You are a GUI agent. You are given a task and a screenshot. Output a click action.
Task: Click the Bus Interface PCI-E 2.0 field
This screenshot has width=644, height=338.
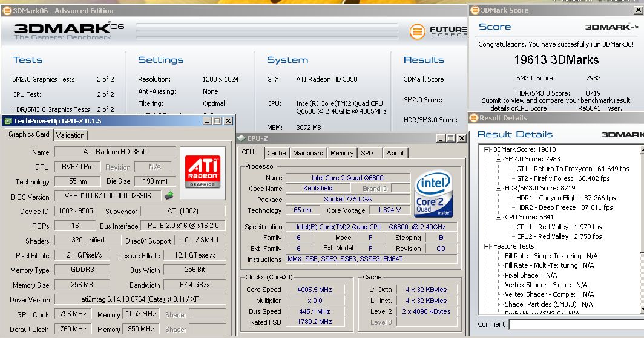[x=183, y=225]
